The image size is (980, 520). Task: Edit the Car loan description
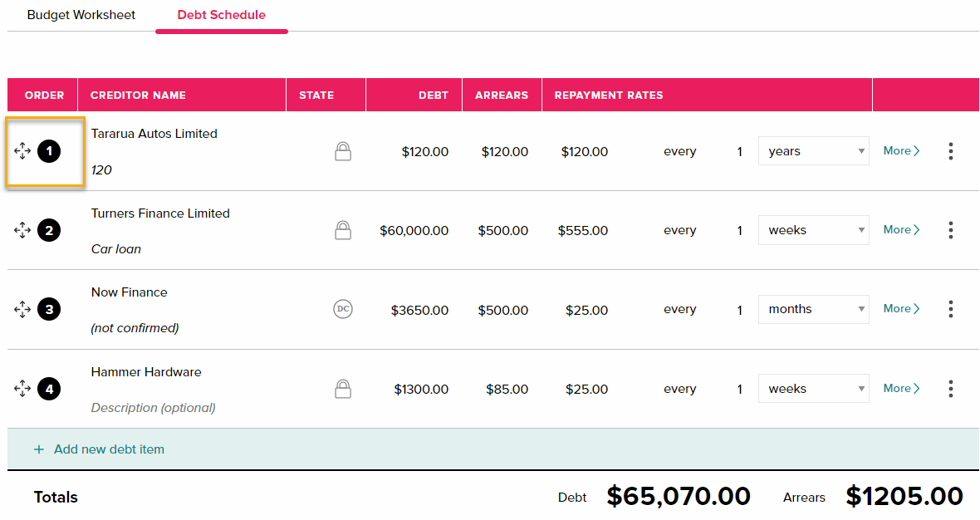click(x=116, y=248)
